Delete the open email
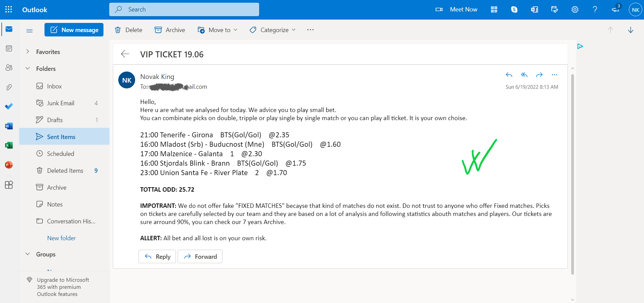This screenshot has width=644, height=303. pyautogui.click(x=128, y=30)
